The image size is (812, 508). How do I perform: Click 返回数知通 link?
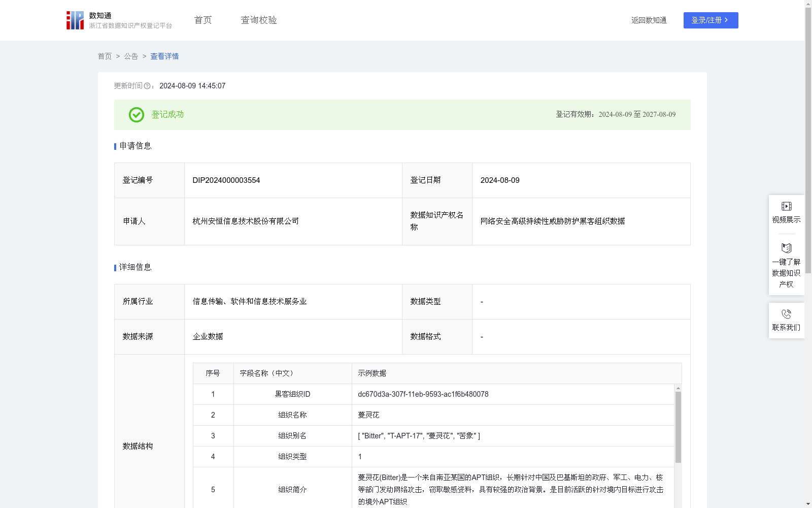(649, 20)
